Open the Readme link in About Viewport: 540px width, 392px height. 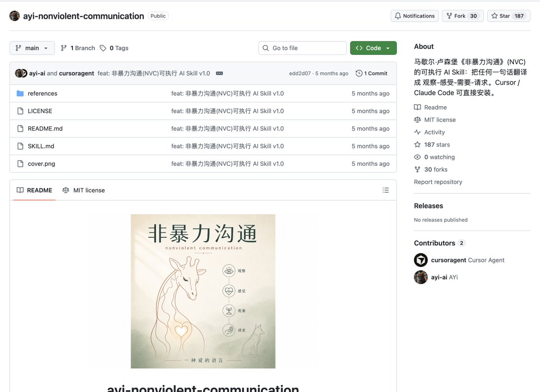pyautogui.click(x=436, y=108)
